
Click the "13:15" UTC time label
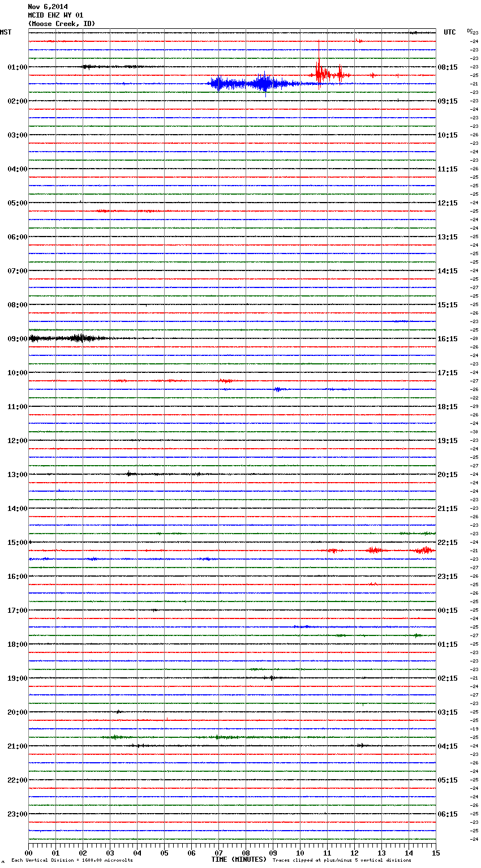click(448, 237)
